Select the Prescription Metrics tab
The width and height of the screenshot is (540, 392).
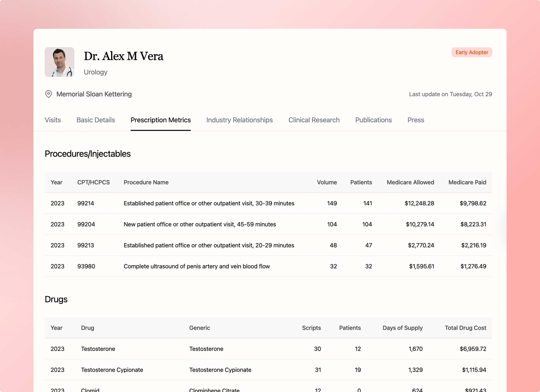pyautogui.click(x=161, y=120)
